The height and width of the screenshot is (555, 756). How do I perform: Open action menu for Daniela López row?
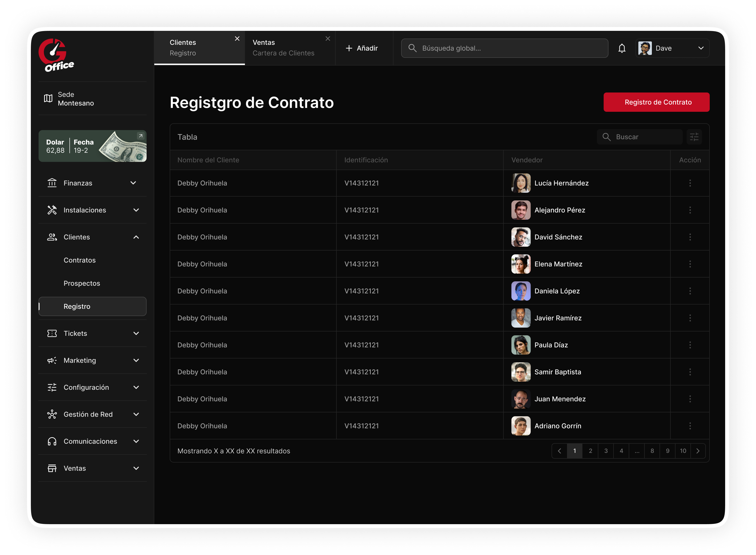(x=690, y=291)
